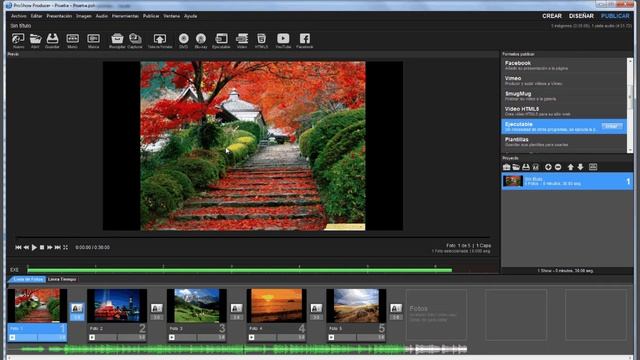This screenshot has height=360, width=640.
Task: Stop the slideshow preview
Action: point(42,247)
